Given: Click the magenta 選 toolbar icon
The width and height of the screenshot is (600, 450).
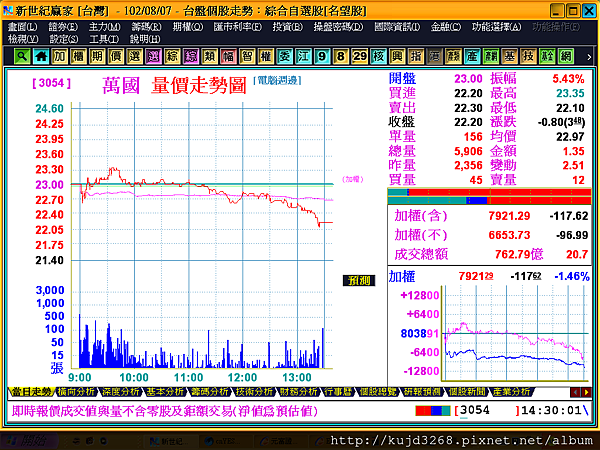Looking at the screenshot, I should point(153,56).
